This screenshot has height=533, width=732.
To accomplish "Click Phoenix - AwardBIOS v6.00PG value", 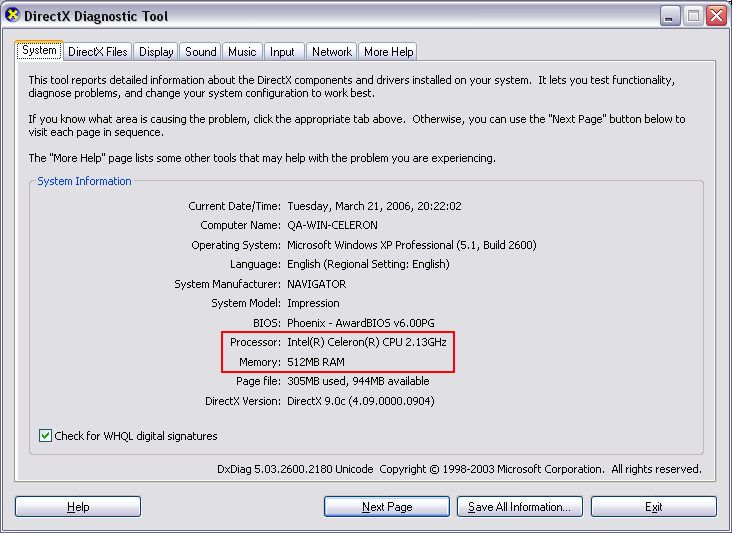I will tap(361, 323).
